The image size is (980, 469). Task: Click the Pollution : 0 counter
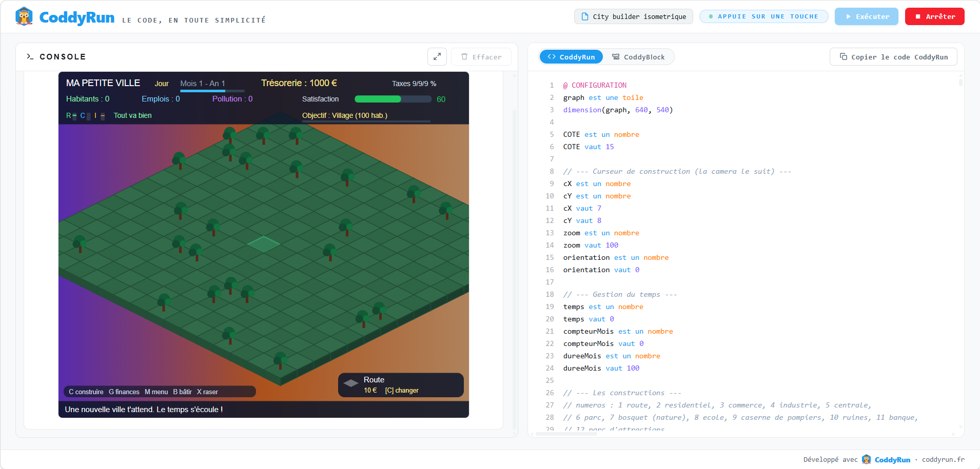pos(232,99)
